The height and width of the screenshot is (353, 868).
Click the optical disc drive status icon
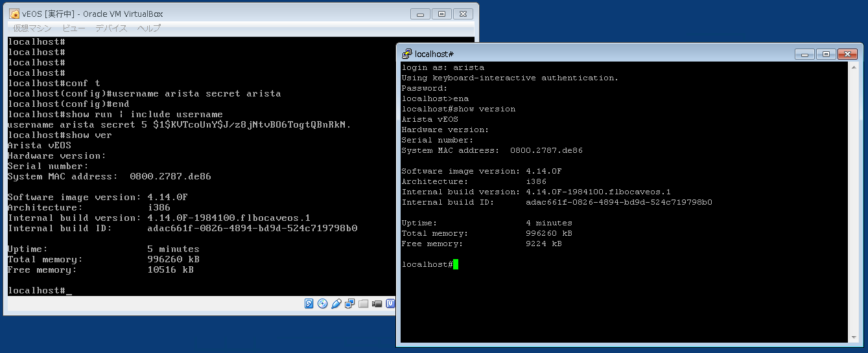pos(322,303)
